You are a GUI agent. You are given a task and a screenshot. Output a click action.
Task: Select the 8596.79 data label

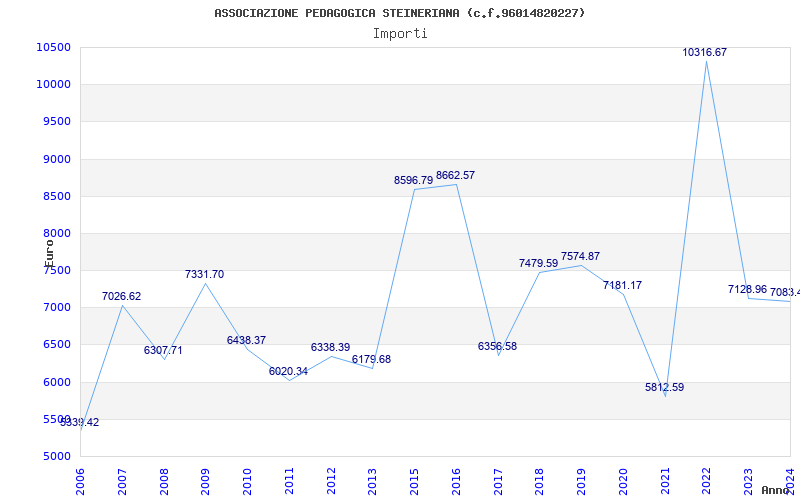(413, 180)
